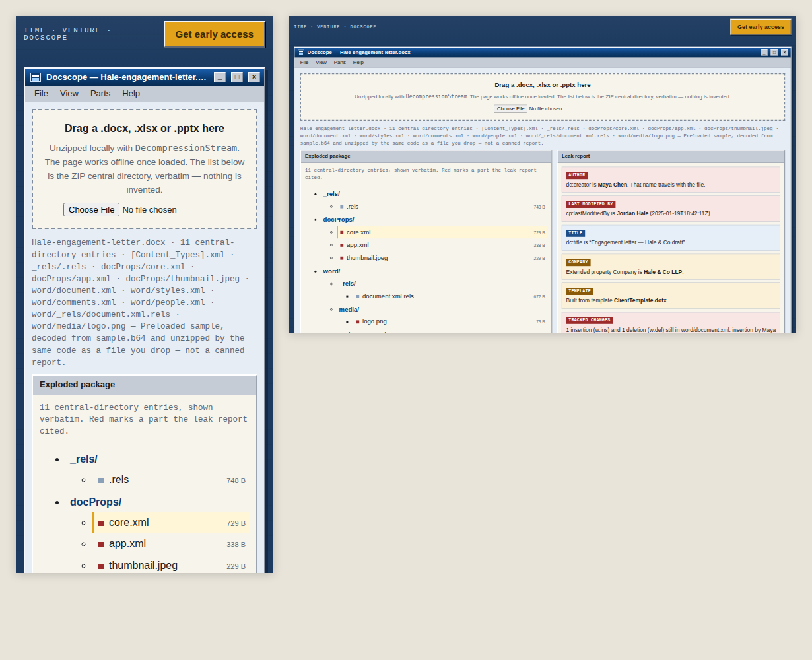This screenshot has width=812, height=660.
Task: Click the red marker icon beside thumbnail.jpeg in left panel
Action: tap(101, 566)
